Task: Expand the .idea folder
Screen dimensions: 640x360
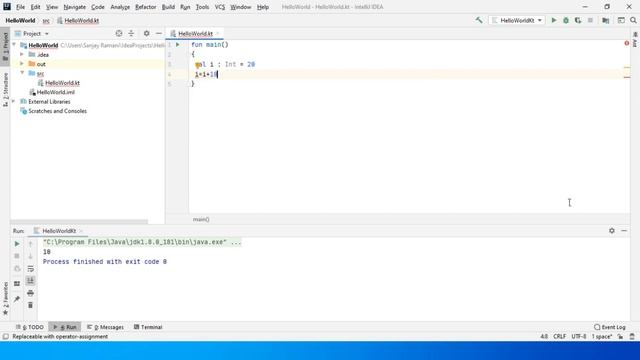Action: tap(22, 54)
